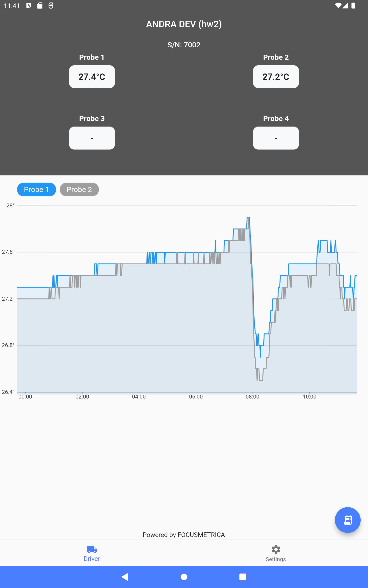Viewport: 368px width, 588px height.
Task: Click the 02:00 x-axis label
Action: point(82,396)
